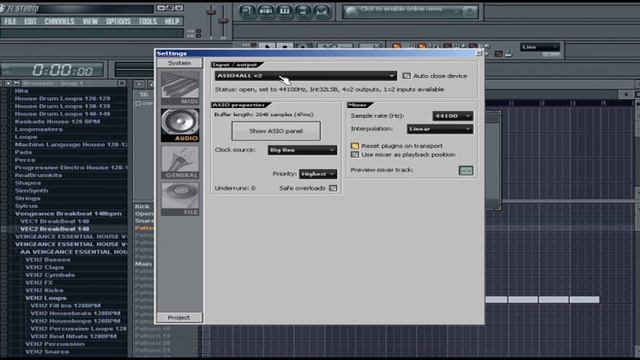Open the FILE settings page icon
This screenshot has width=640, height=360.
[x=180, y=199]
